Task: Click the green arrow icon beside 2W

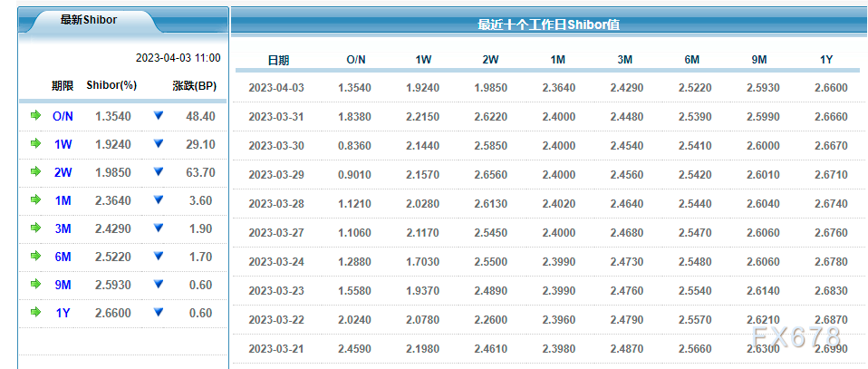Action: point(36,171)
